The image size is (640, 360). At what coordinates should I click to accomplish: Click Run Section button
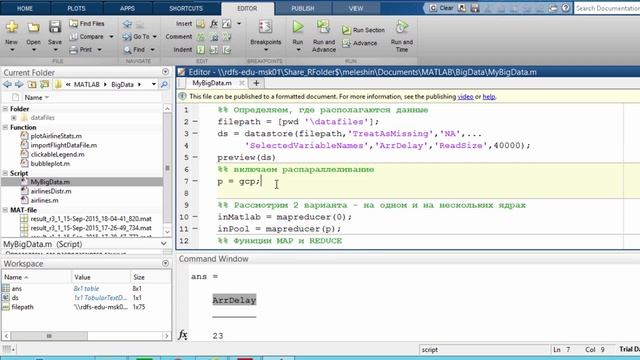(363, 30)
